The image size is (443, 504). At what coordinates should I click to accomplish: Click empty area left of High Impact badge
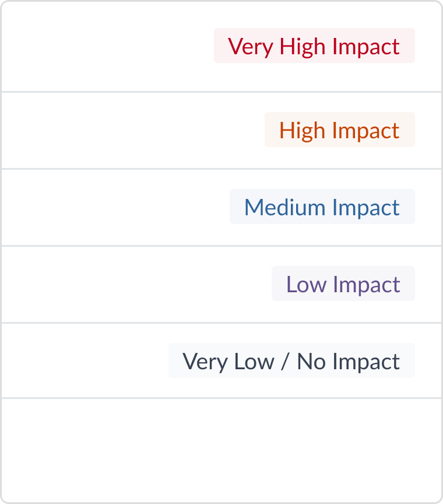[x=128, y=130]
